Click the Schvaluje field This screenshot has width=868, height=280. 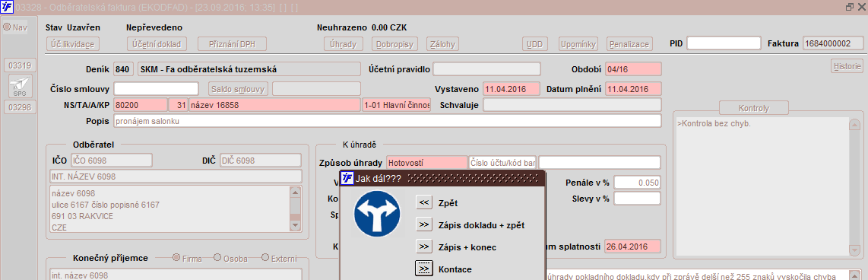[x=572, y=105]
